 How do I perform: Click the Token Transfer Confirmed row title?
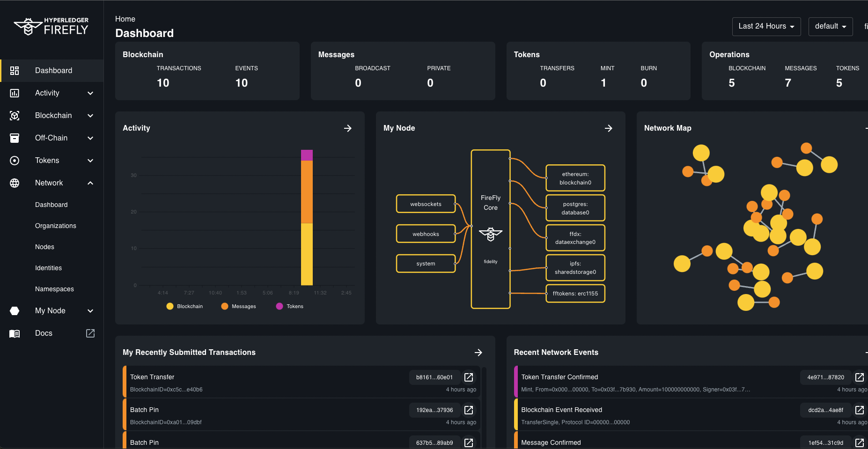(x=559, y=377)
